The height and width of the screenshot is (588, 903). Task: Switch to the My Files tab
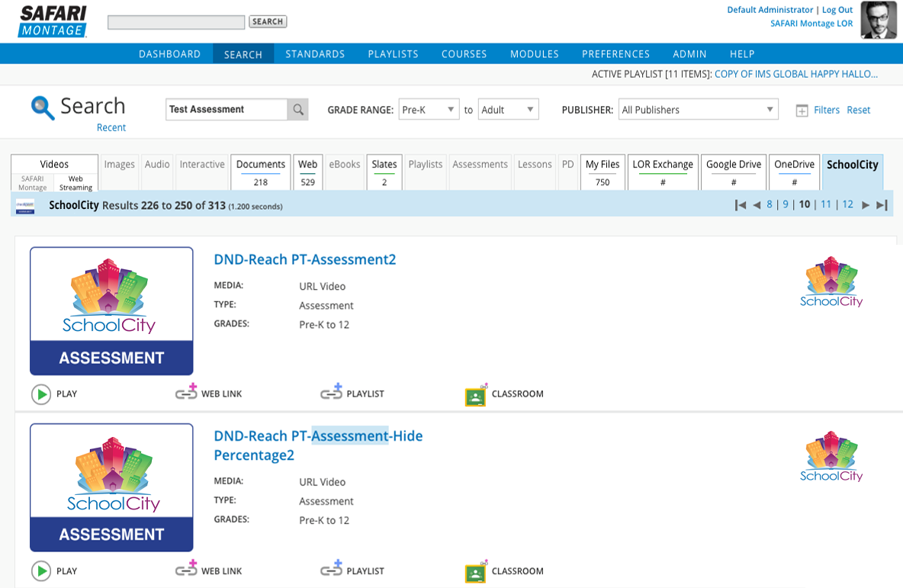click(x=603, y=172)
